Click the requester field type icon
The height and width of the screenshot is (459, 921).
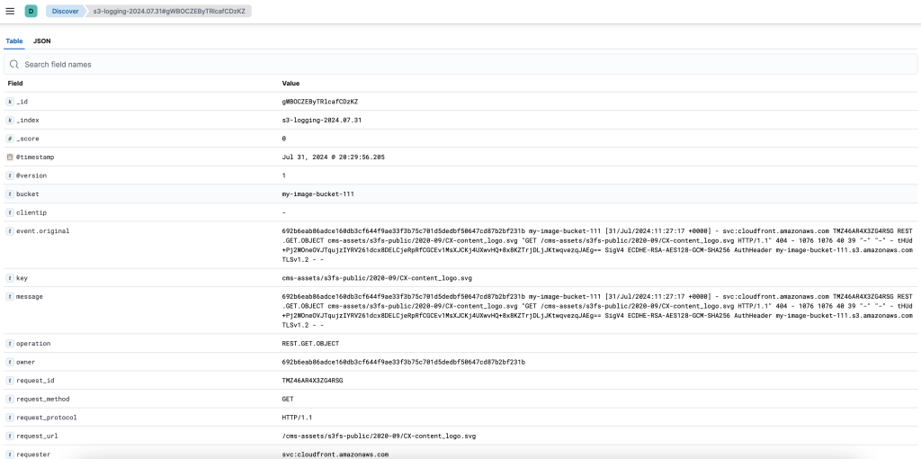click(9, 454)
